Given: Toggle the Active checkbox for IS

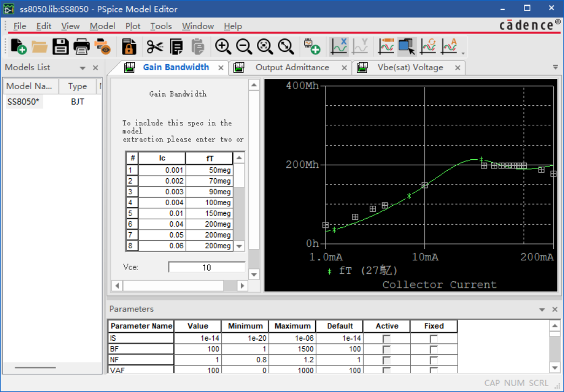Looking at the screenshot, I should click(x=386, y=339).
